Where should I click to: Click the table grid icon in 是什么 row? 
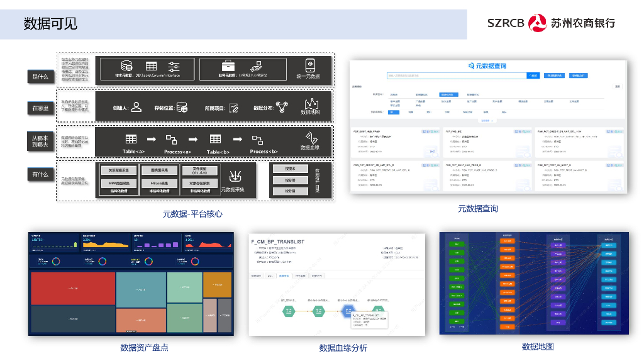pyautogui.click(x=151, y=66)
